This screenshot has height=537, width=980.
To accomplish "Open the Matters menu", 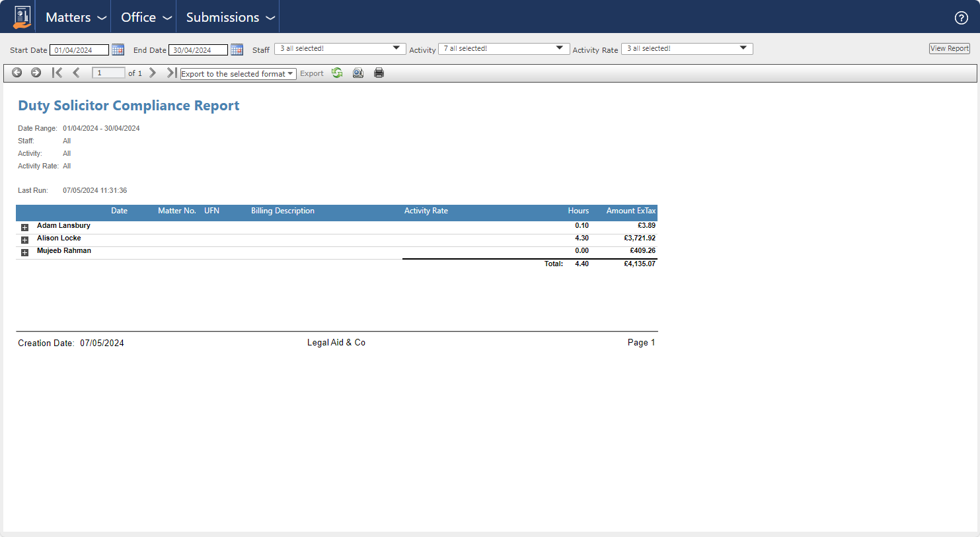I will point(75,17).
